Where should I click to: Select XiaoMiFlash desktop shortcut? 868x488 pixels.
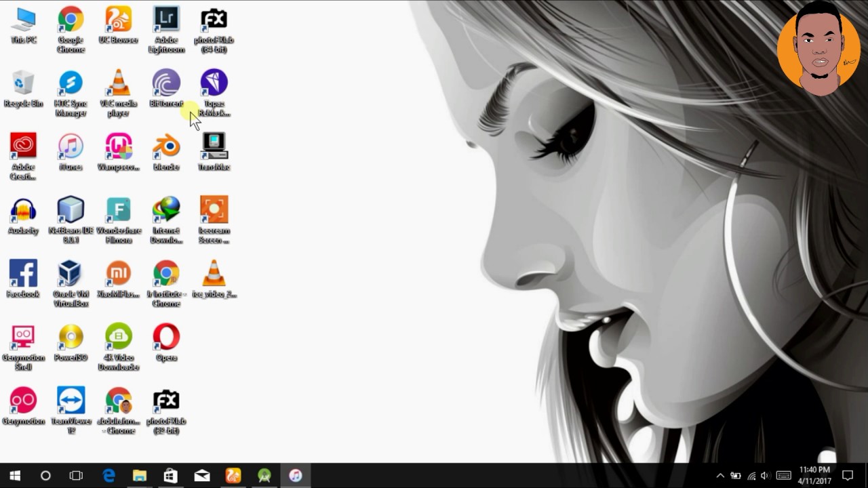(x=119, y=279)
